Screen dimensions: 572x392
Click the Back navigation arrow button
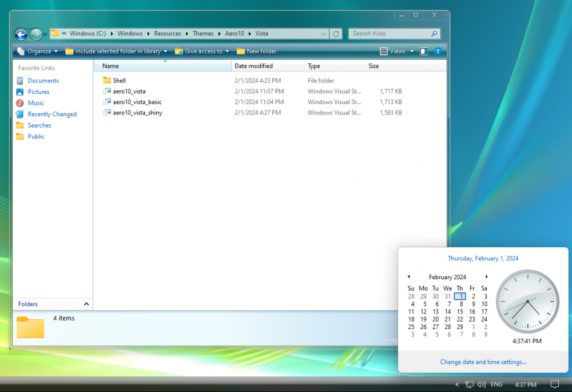[x=21, y=34]
